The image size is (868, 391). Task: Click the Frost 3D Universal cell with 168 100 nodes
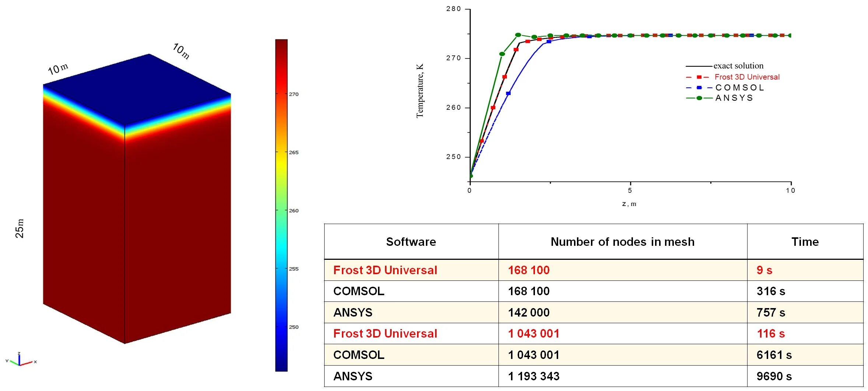411,270
